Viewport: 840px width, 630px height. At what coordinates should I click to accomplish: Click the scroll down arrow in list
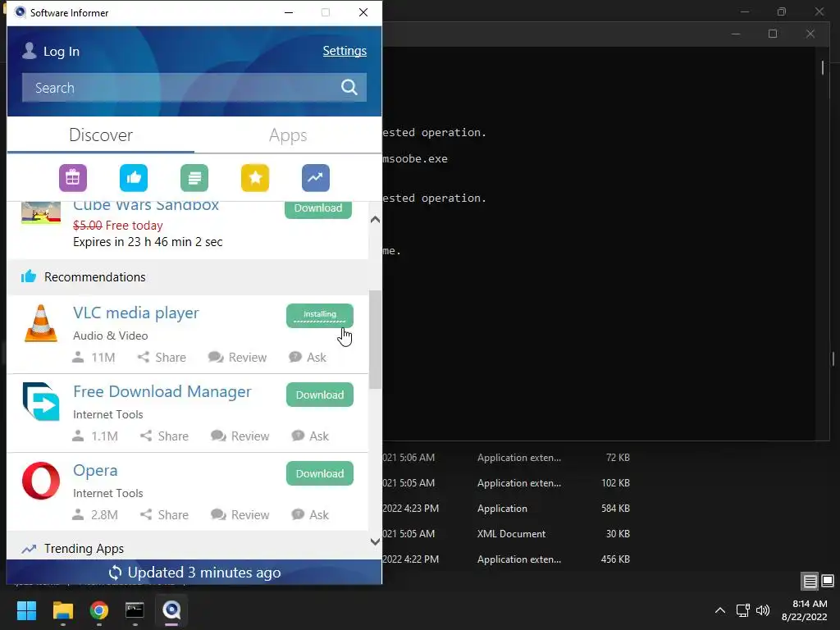(x=375, y=541)
